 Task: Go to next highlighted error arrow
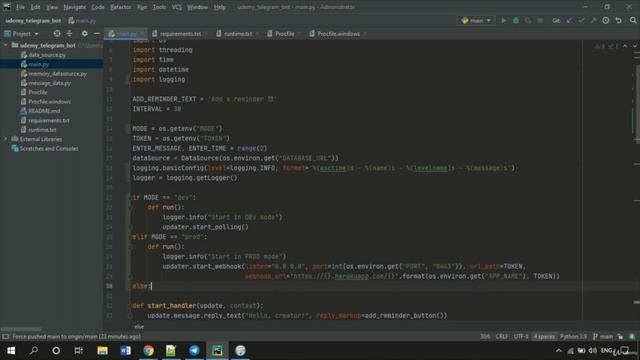point(634,46)
